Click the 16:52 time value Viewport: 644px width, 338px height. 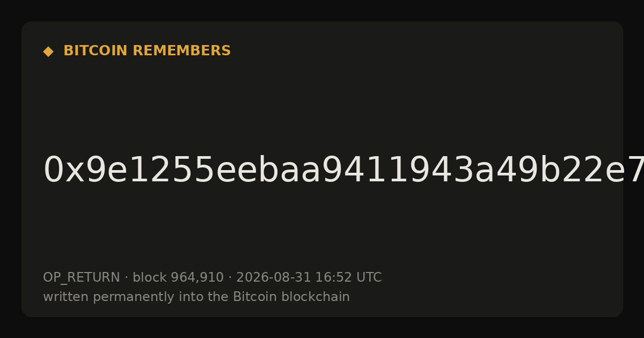[x=333, y=278]
